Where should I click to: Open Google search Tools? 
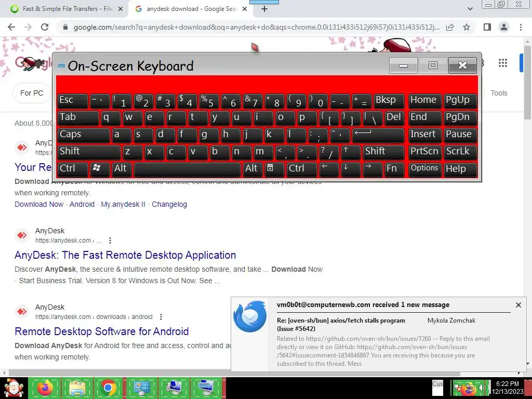click(499, 93)
